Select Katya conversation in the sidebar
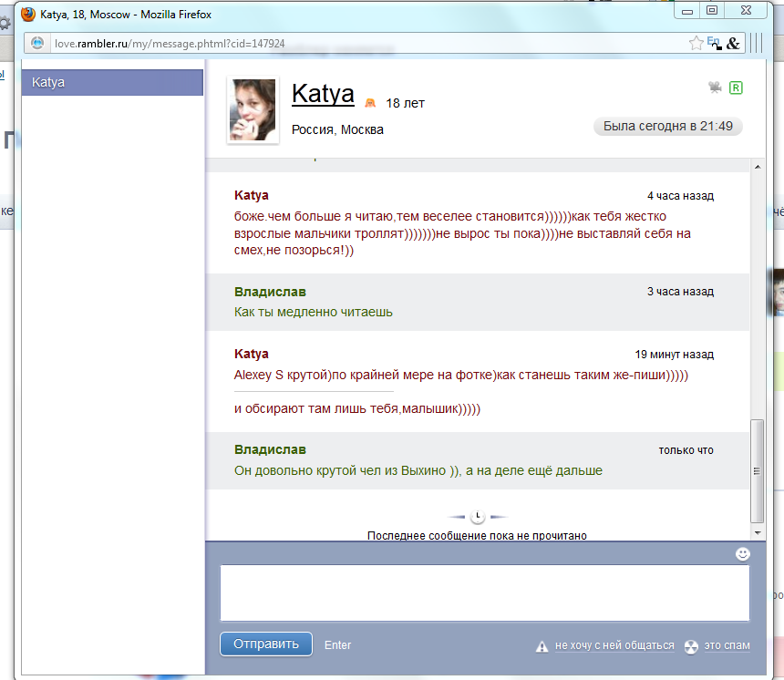The height and width of the screenshot is (680, 784). [x=112, y=83]
